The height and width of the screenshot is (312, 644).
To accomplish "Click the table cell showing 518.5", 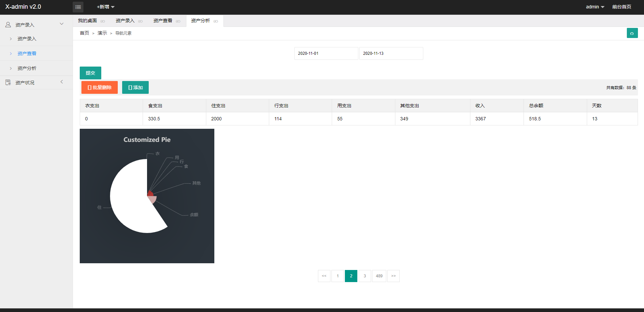I will click(555, 119).
